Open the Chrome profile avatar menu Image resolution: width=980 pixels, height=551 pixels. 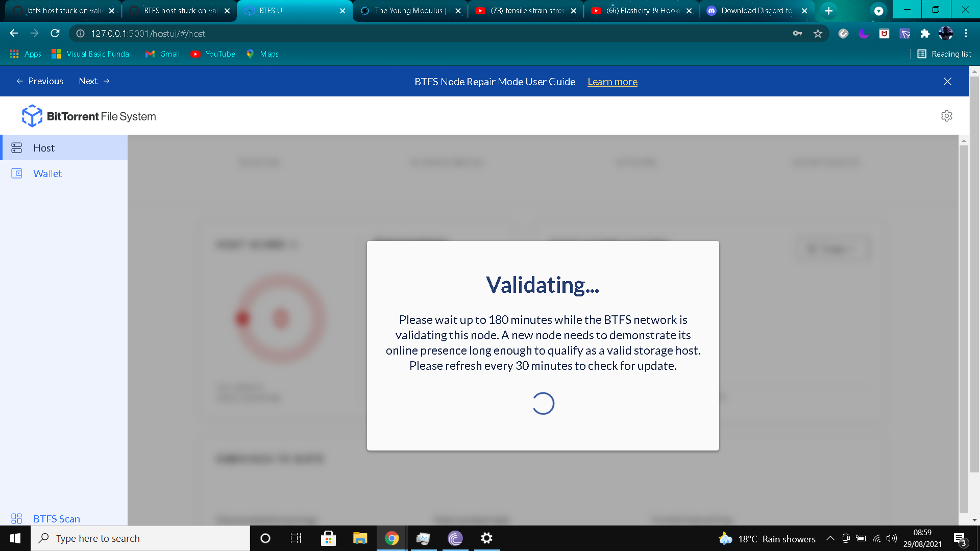click(946, 33)
